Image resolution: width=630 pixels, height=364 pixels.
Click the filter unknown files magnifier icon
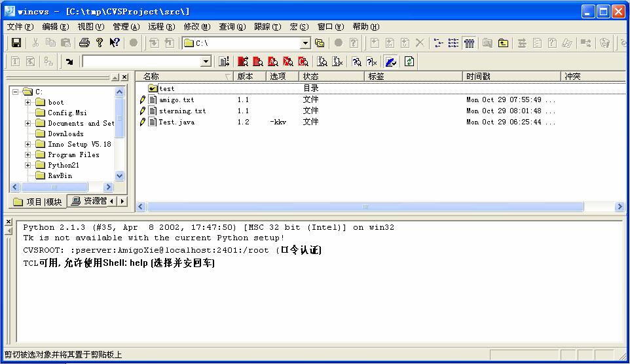pyautogui.click(x=356, y=62)
